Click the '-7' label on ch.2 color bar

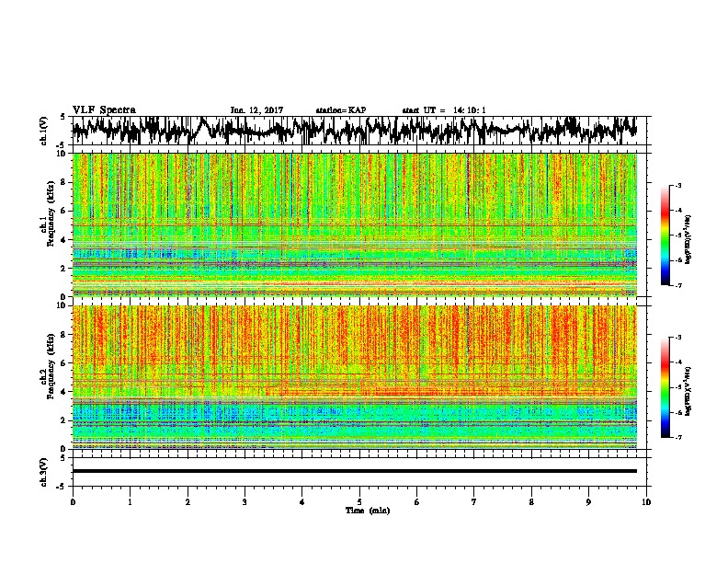[677, 437]
